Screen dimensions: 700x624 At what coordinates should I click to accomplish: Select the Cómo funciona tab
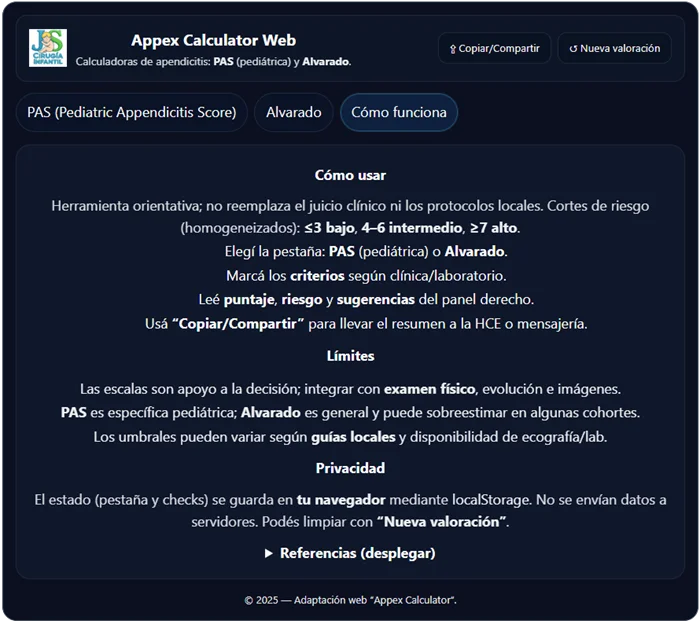tap(398, 113)
